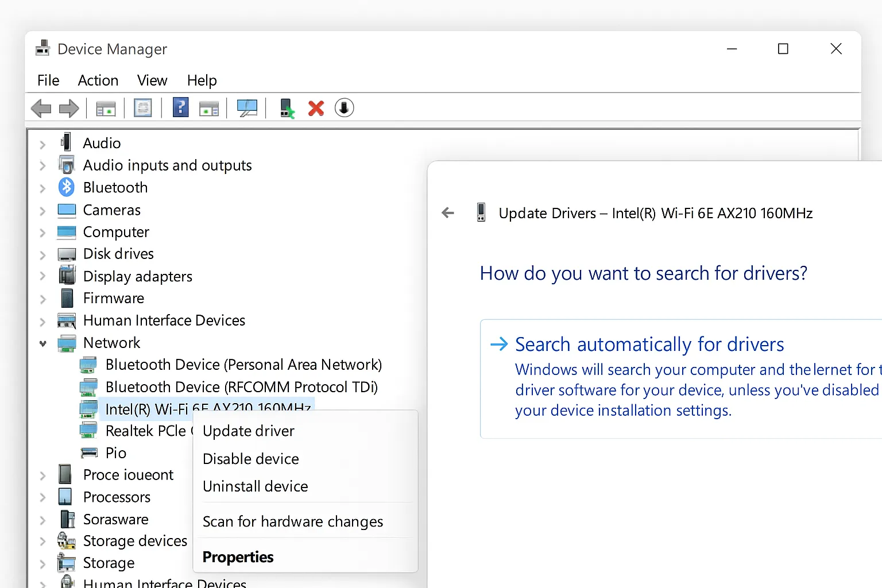
Task: Click the scan for hardware changes monitor icon
Action: coord(247,108)
